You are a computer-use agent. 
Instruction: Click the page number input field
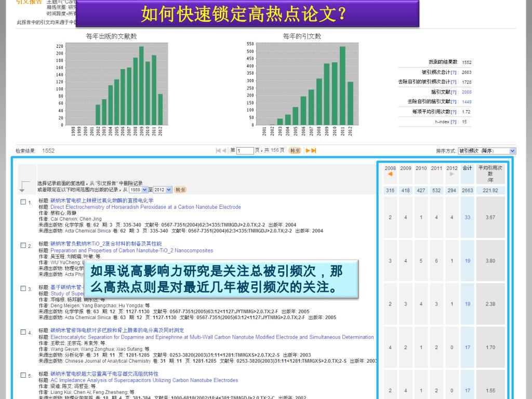click(x=245, y=151)
